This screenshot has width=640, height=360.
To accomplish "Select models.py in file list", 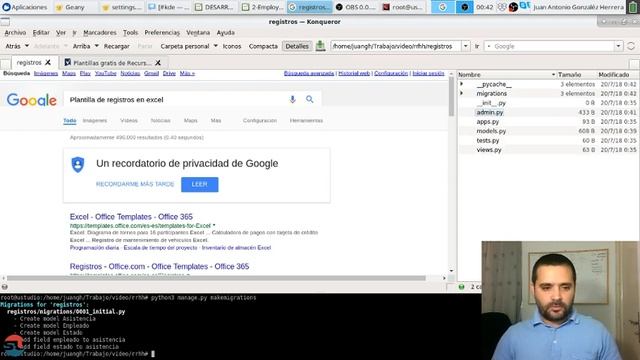I will (x=491, y=131).
